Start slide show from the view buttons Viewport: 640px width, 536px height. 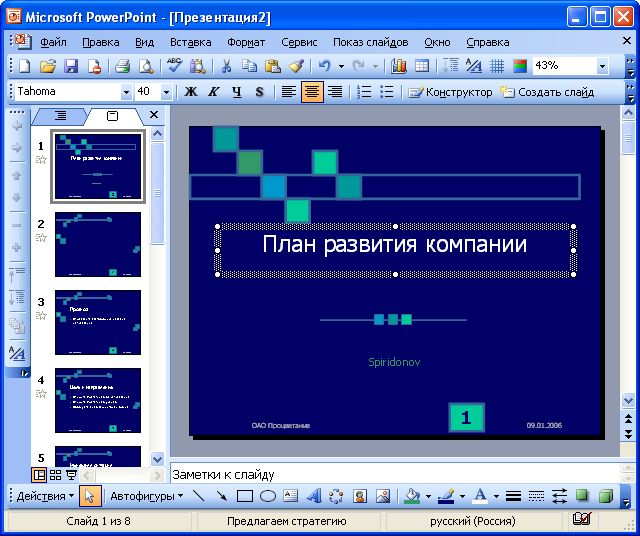[71, 475]
